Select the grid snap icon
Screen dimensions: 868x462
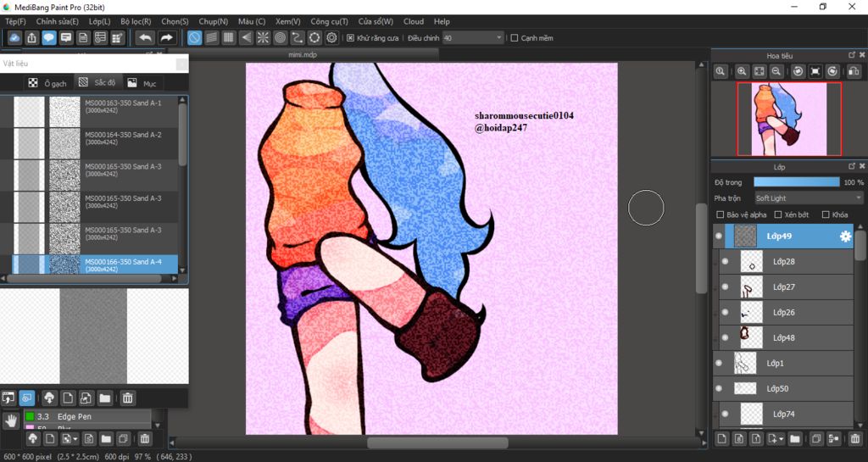pyautogui.click(x=229, y=37)
